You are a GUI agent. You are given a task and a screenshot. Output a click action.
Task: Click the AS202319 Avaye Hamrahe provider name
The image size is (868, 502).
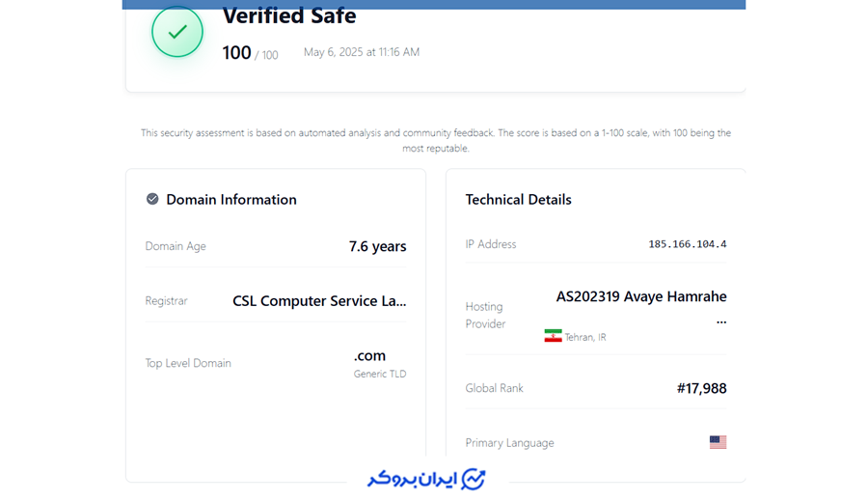[x=640, y=296]
